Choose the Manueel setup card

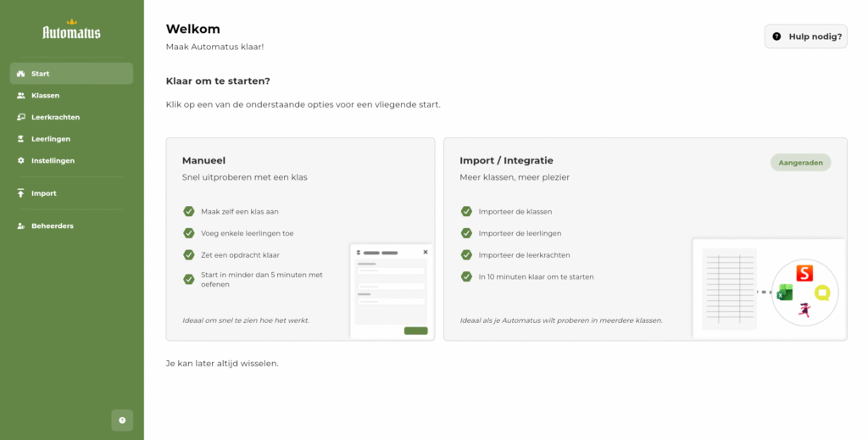point(301,239)
